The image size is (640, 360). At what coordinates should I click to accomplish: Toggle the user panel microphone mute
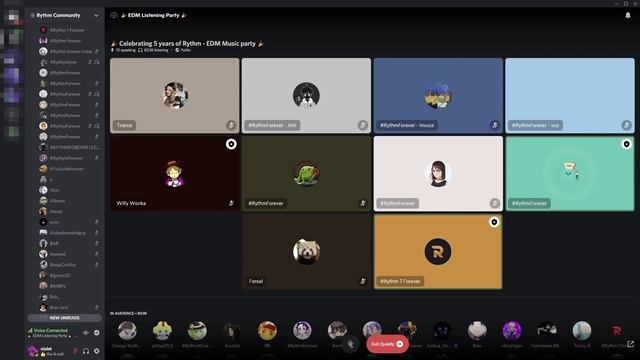click(x=76, y=351)
